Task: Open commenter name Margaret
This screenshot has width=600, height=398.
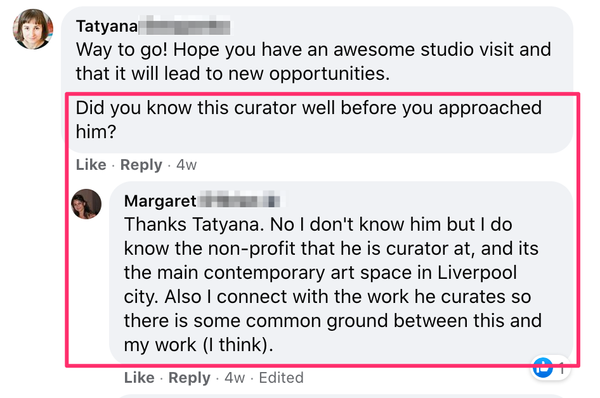Action: click(x=160, y=201)
